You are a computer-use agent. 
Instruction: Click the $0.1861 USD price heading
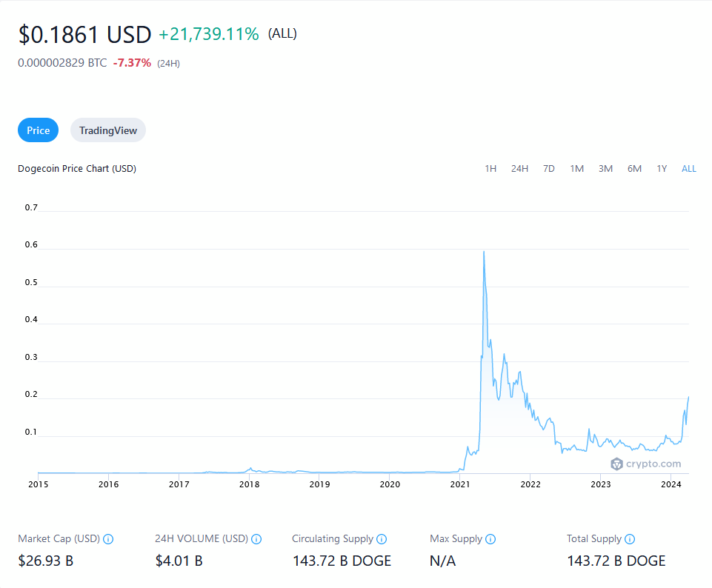(84, 35)
